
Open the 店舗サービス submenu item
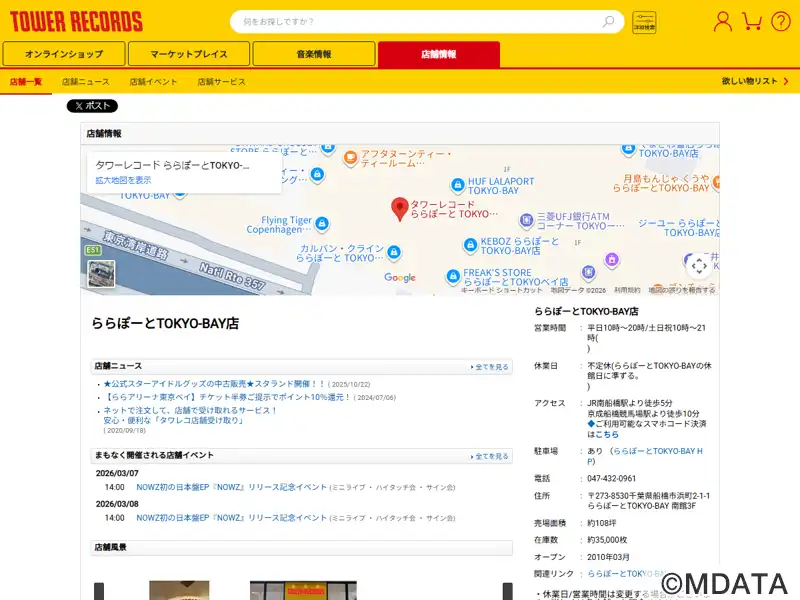(x=221, y=82)
